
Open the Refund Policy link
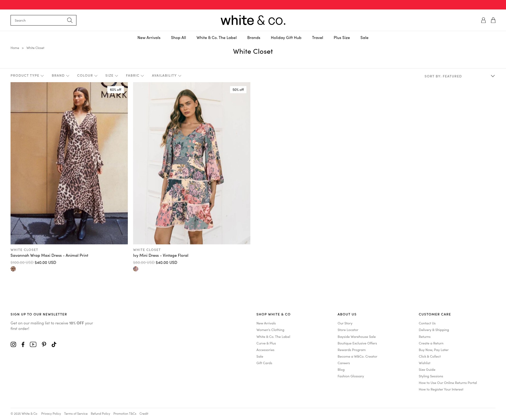click(100, 414)
